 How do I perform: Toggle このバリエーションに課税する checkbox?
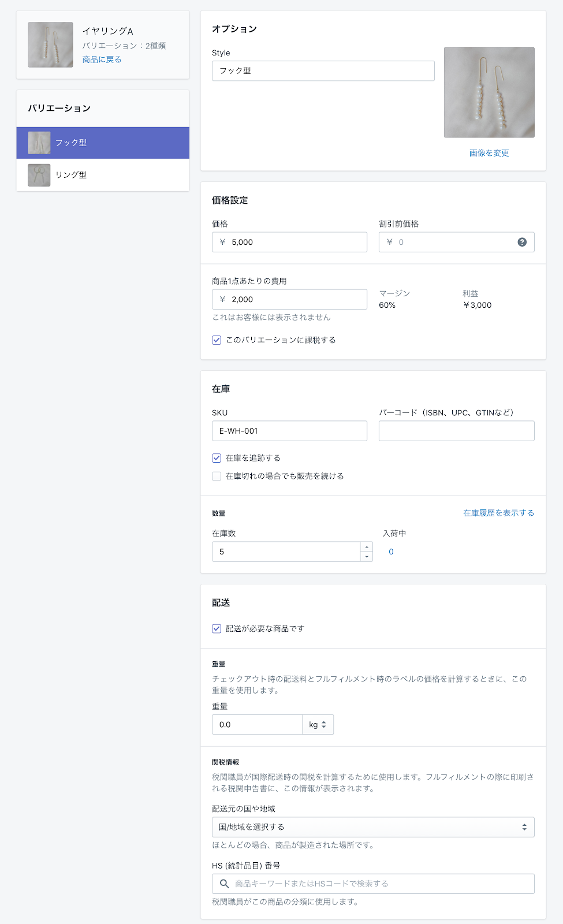217,340
